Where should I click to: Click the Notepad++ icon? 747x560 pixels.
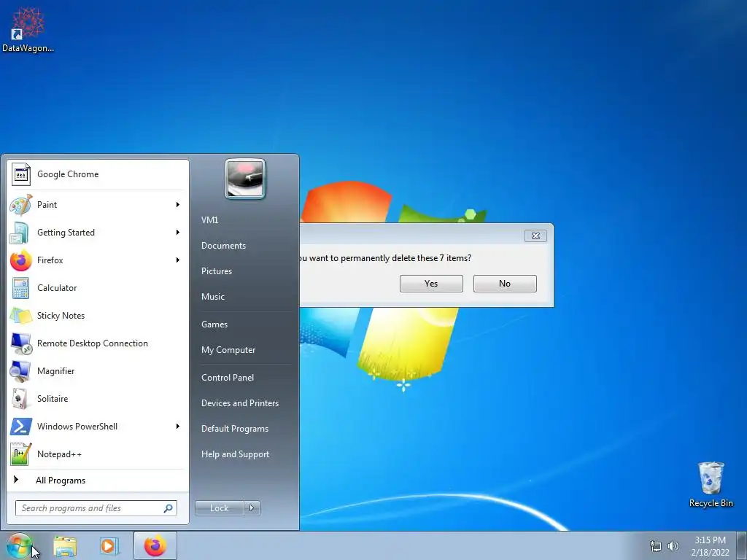(20, 454)
